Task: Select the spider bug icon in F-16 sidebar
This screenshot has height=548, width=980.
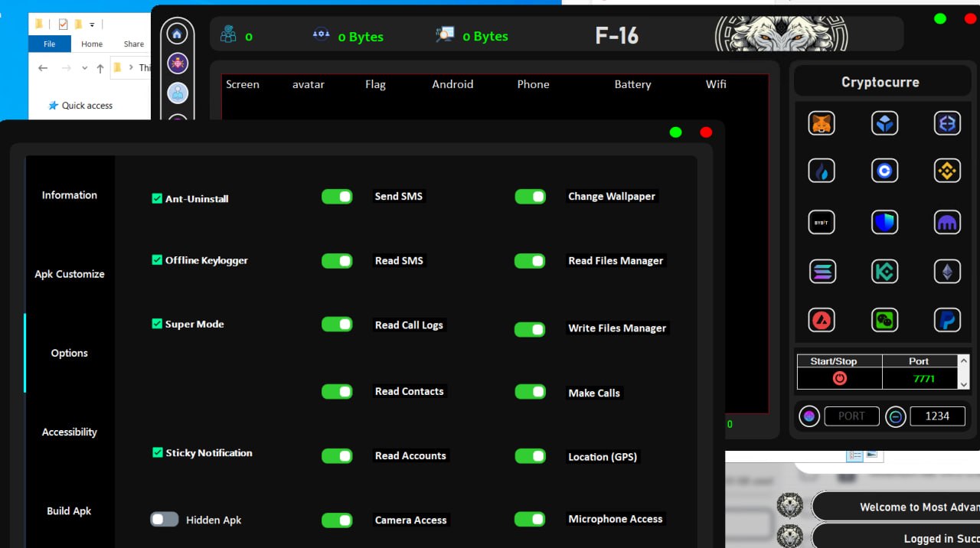Action: tap(178, 64)
